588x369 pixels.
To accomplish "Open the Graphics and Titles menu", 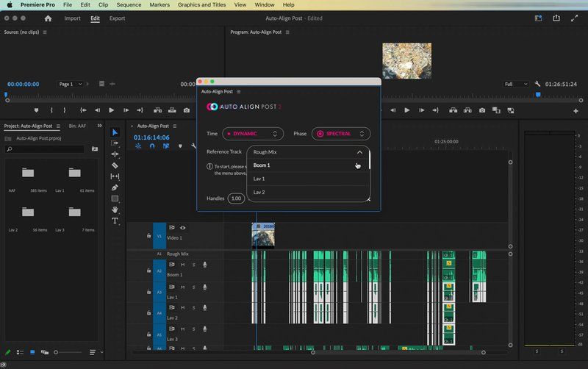I will click(201, 5).
